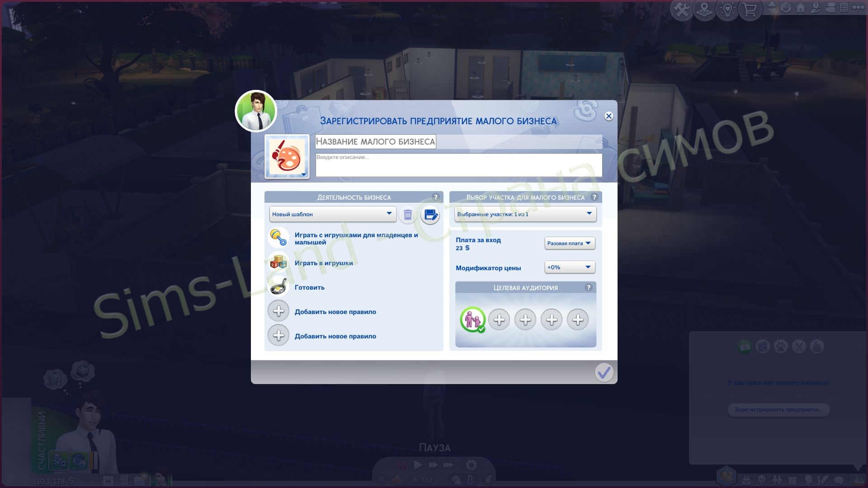Screen dimensions: 868x488
Task: Open the help lessons icon with question mark
Action: point(816,8)
